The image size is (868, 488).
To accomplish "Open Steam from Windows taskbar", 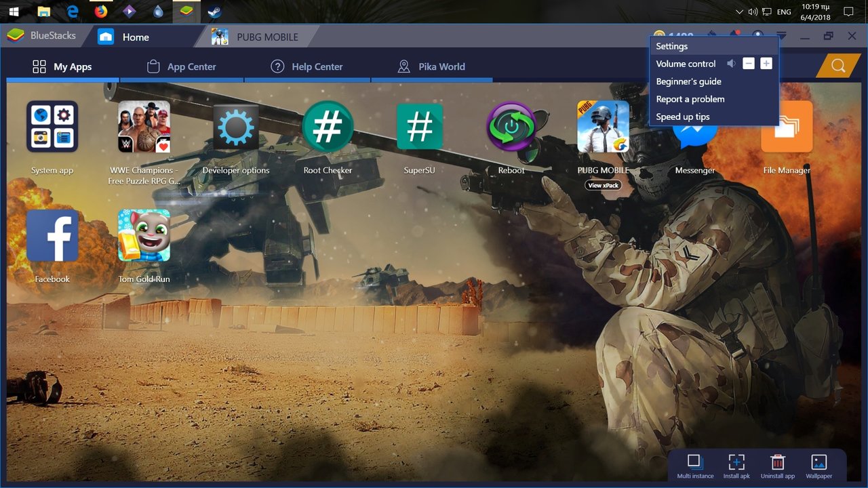I will [215, 12].
